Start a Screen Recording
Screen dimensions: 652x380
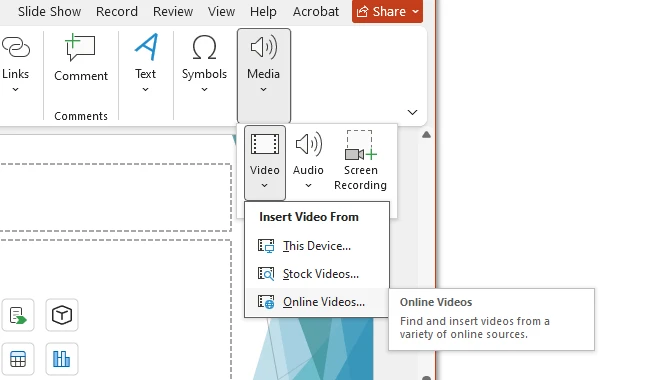(360, 161)
